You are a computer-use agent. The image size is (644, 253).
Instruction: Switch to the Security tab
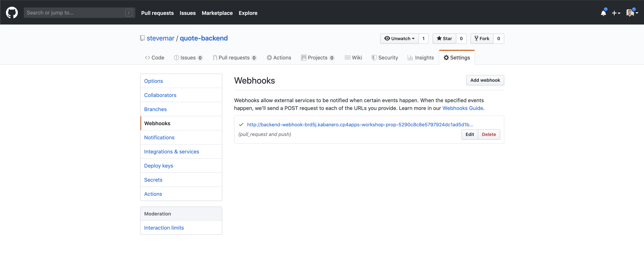click(x=384, y=58)
